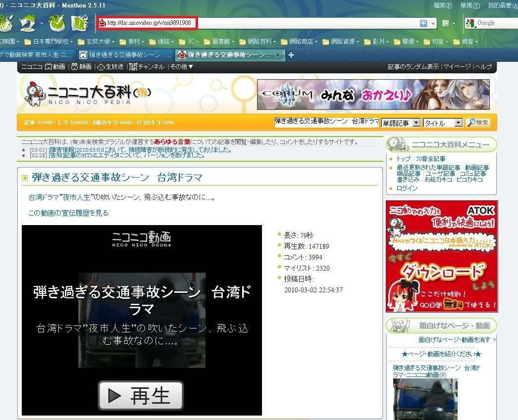518x420 pixels.
Task: Click ★ページ・動画を紹介ください★ link
Action: click(441, 354)
